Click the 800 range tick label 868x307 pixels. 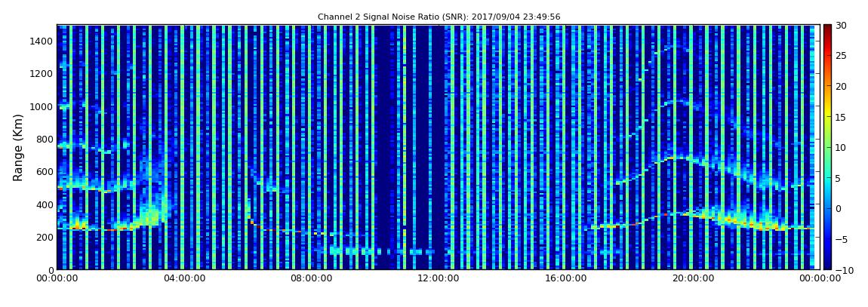pos(45,139)
